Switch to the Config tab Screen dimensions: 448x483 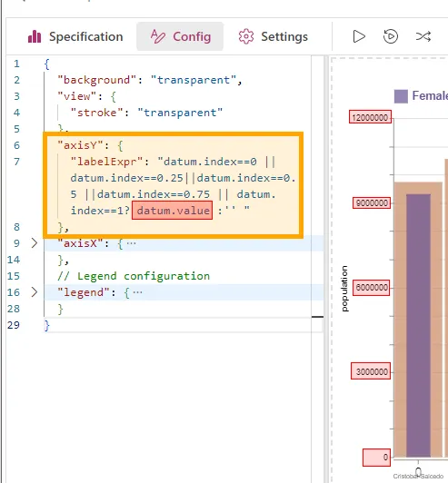[180, 36]
